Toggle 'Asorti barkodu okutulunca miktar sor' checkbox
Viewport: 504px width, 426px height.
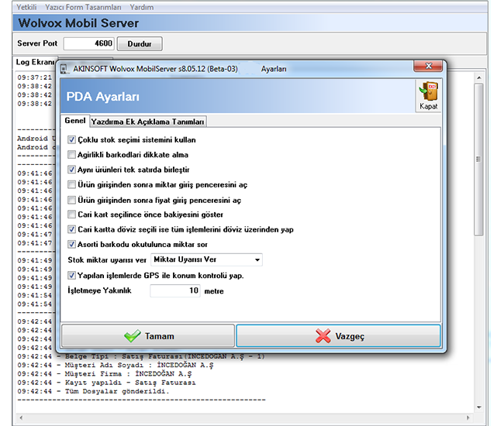tap(71, 245)
